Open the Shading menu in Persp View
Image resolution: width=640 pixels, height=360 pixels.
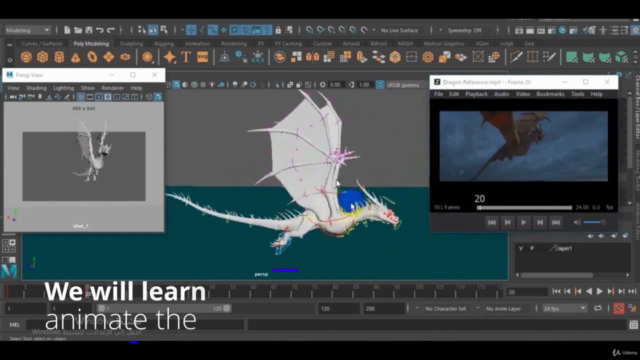coord(36,88)
